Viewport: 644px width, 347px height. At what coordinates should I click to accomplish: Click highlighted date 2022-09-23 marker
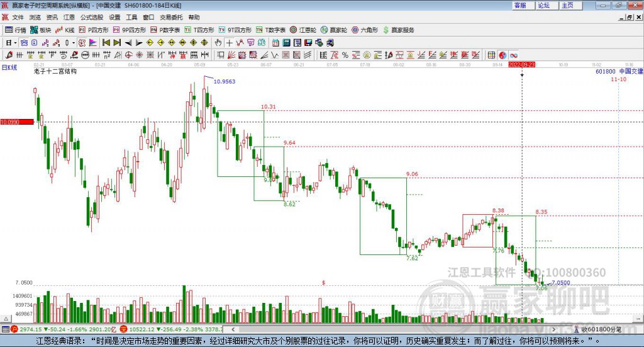click(521, 64)
